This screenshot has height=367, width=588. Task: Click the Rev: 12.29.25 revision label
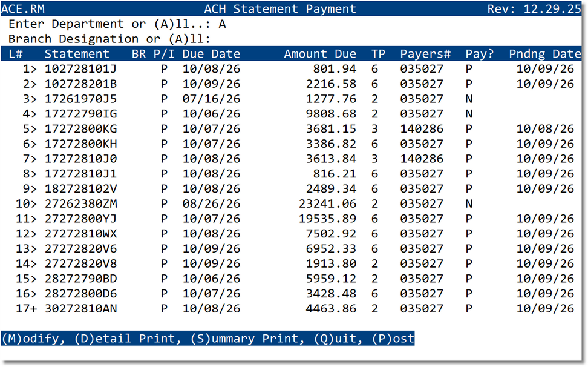point(534,8)
